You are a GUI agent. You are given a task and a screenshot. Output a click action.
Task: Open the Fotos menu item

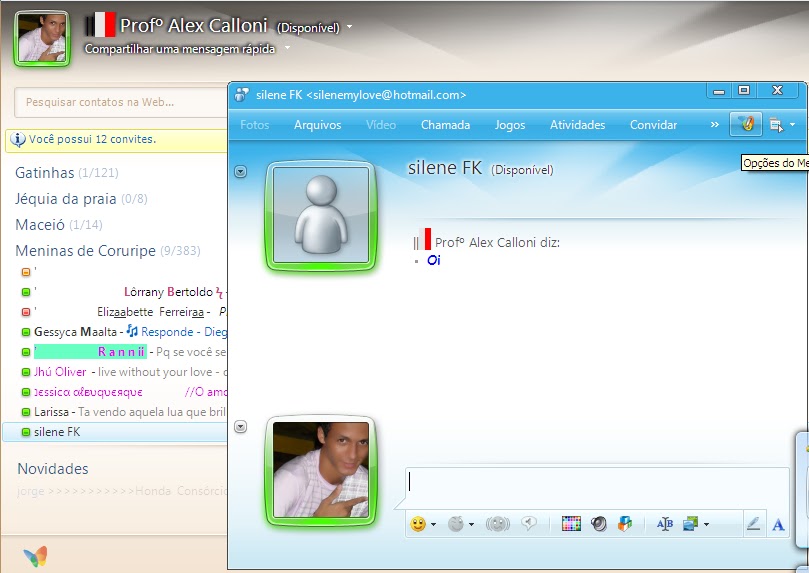pos(254,125)
